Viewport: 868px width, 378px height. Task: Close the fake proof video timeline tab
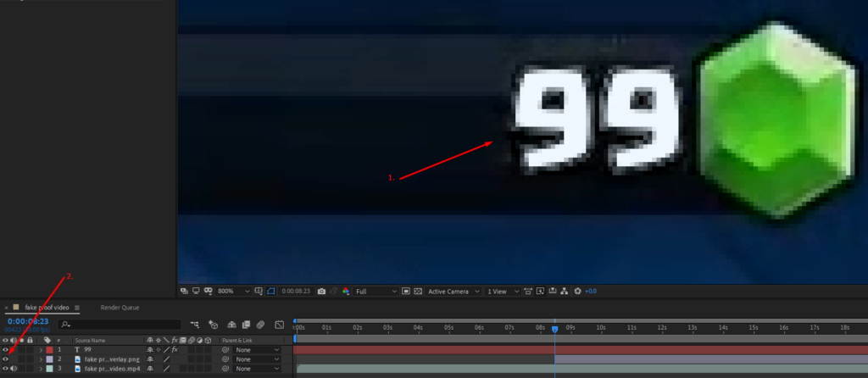6,308
